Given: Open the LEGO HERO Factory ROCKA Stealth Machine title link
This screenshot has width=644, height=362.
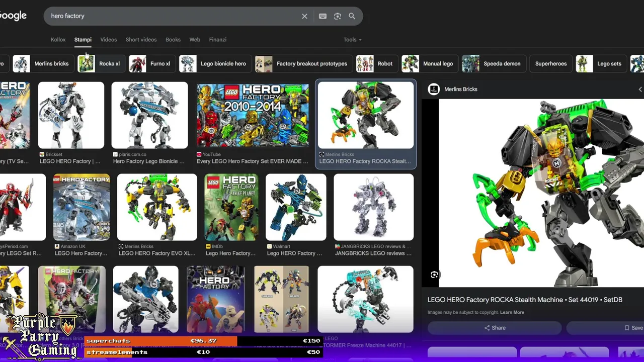Looking at the screenshot, I should coord(525,300).
